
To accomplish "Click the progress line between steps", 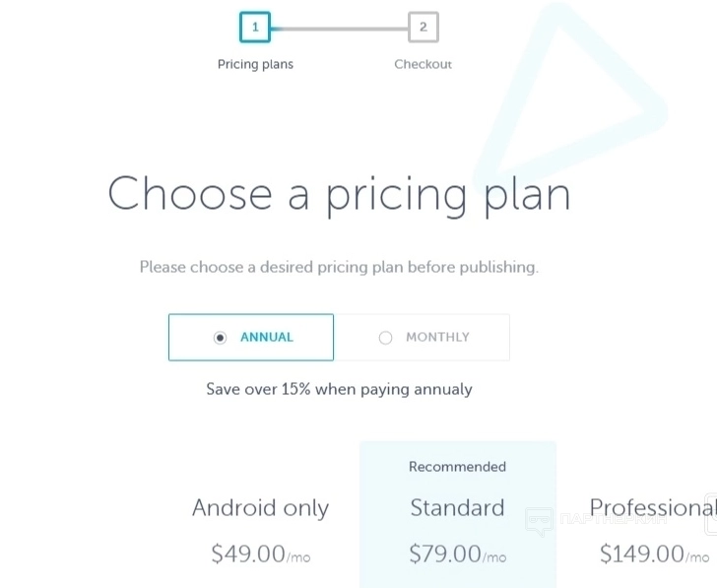I will (x=339, y=29).
